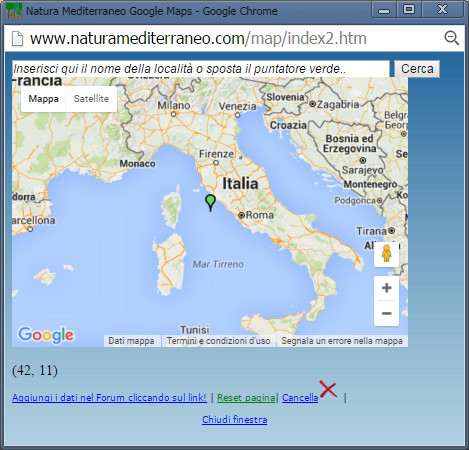Click the Tirana city label
This screenshot has height=450, width=469.
click(x=372, y=231)
